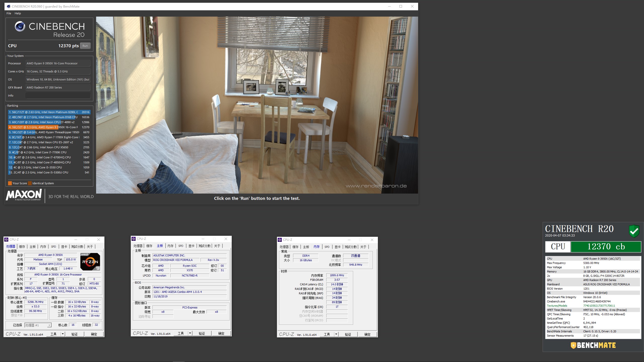Click 确定 button in mainboard CPU-Z window

coord(221,333)
